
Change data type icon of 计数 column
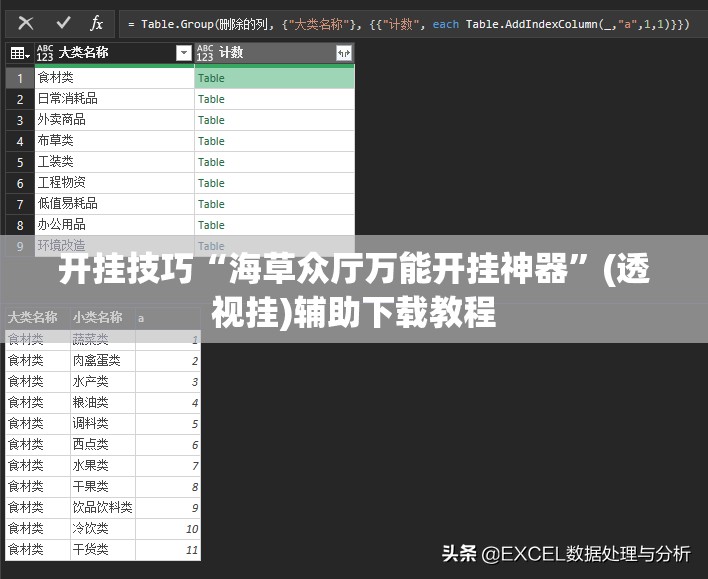(205, 53)
